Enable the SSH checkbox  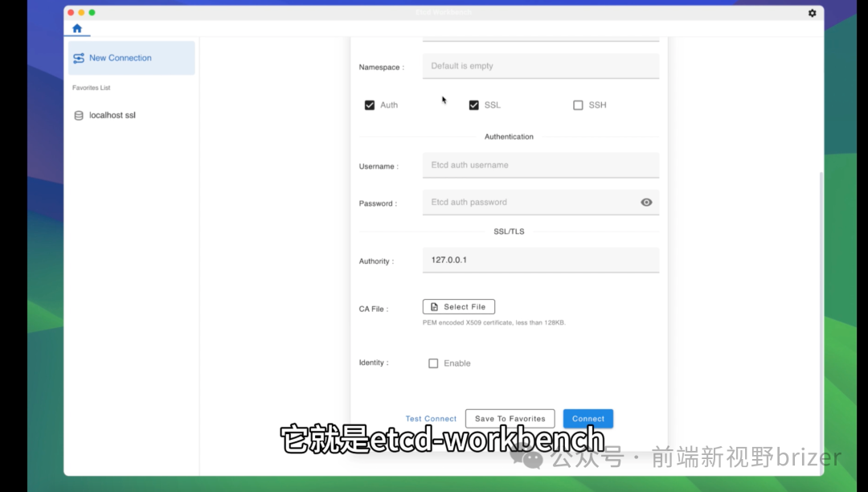pos(577,105)
